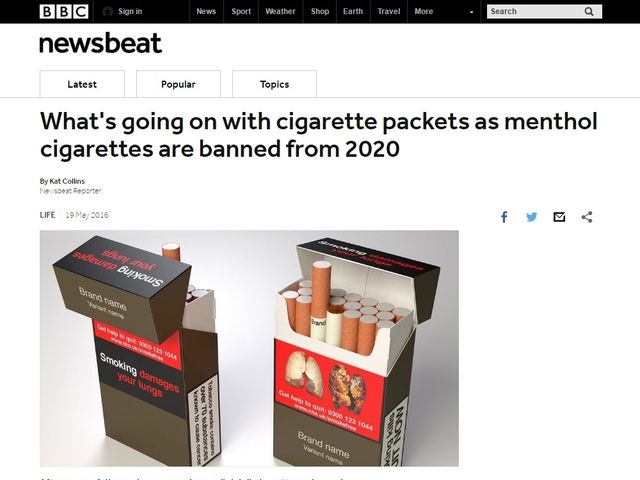Click the Sign in avatar icon
The width and height of the screenshot is (640, 480).
click(107, 11)
